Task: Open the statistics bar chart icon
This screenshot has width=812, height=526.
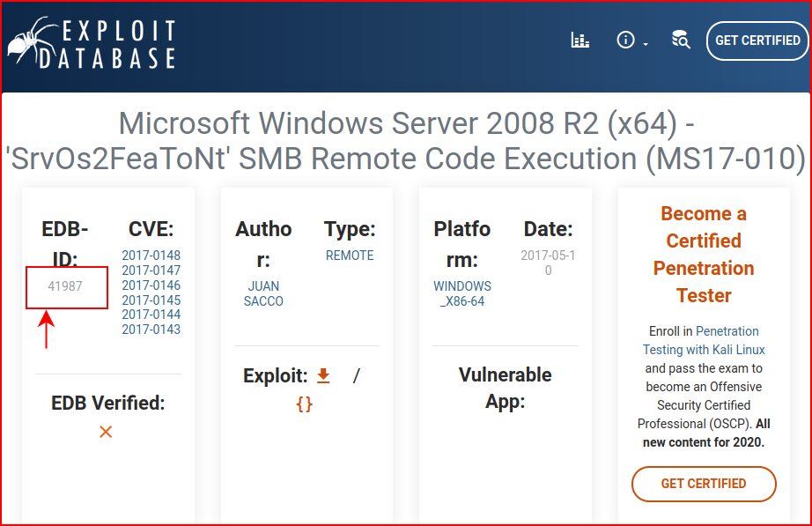Action: pyautogui.click(x=580, y=40)
